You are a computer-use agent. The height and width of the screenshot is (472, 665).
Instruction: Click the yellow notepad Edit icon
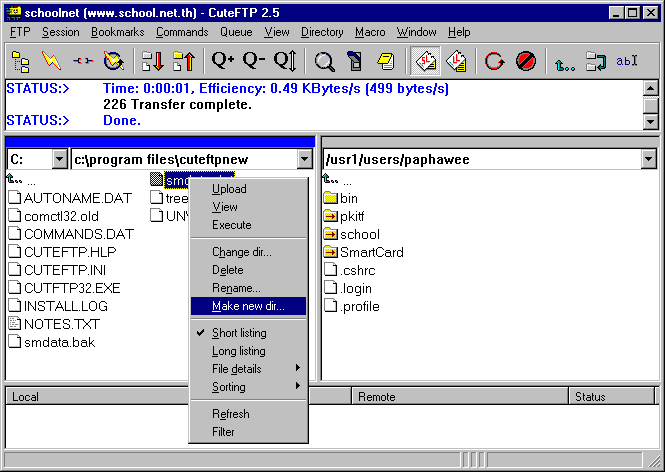[386, 61]
